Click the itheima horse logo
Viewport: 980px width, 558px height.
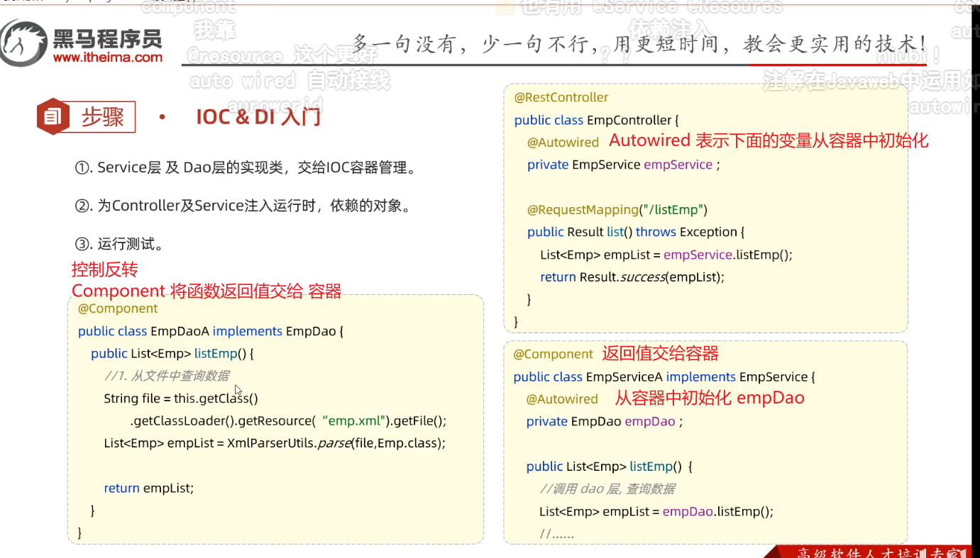pyautogui.click(x=26, y=43)
